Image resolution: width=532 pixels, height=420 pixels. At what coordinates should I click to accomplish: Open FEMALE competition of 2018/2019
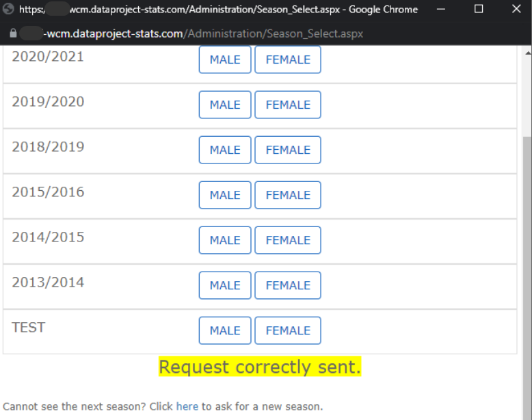click(x=288, y=150)
